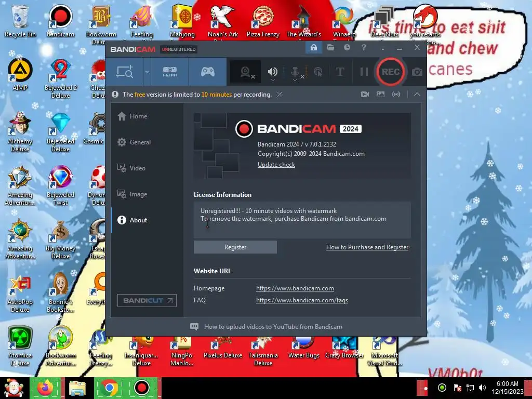Viewport: 532px width, 399px height.
Task: Open the Home tab
Action: (148, 116)
